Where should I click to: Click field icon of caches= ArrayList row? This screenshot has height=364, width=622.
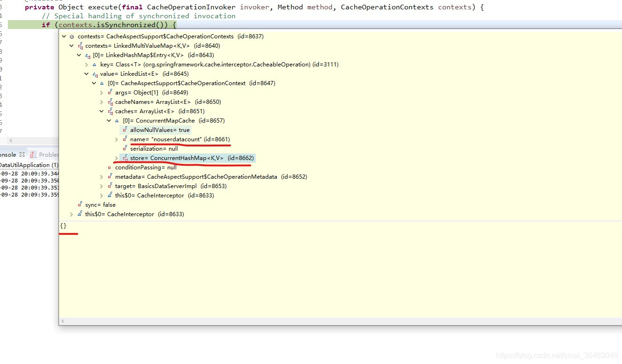(110, 111)
